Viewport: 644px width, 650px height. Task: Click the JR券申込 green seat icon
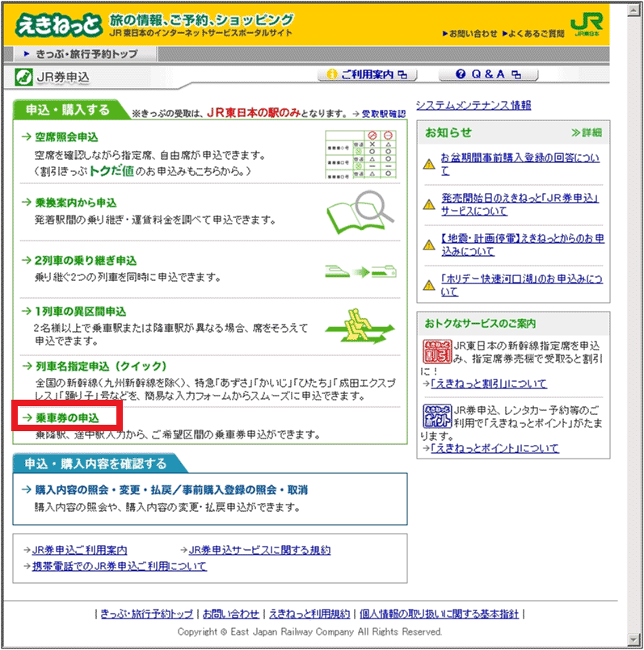coord(23,77)
